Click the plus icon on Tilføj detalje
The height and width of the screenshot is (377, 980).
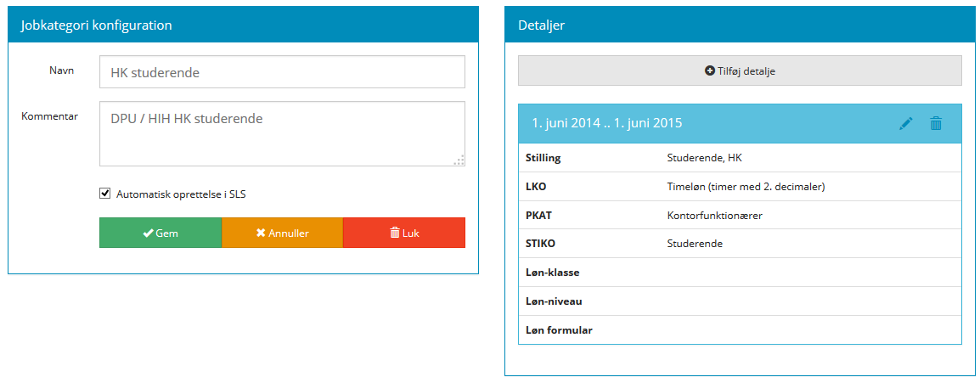pyautogui.click(x=710, y=71)
